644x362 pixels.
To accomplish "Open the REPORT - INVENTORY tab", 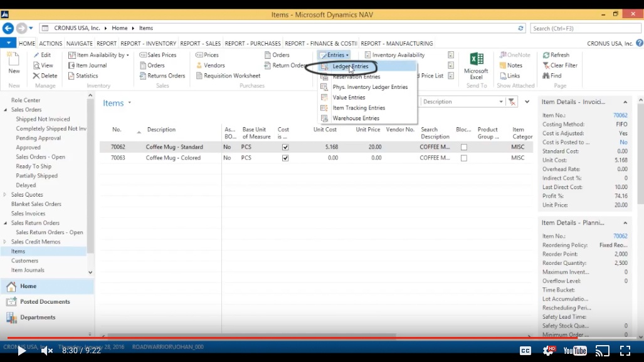I will pyautogui.click(x=148, y=43).
